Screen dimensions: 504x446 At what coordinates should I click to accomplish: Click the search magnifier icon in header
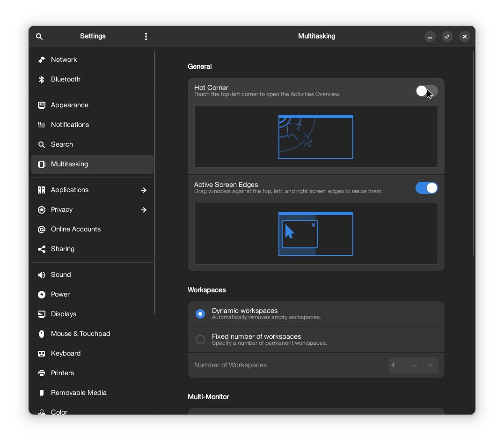coord(39,37)
